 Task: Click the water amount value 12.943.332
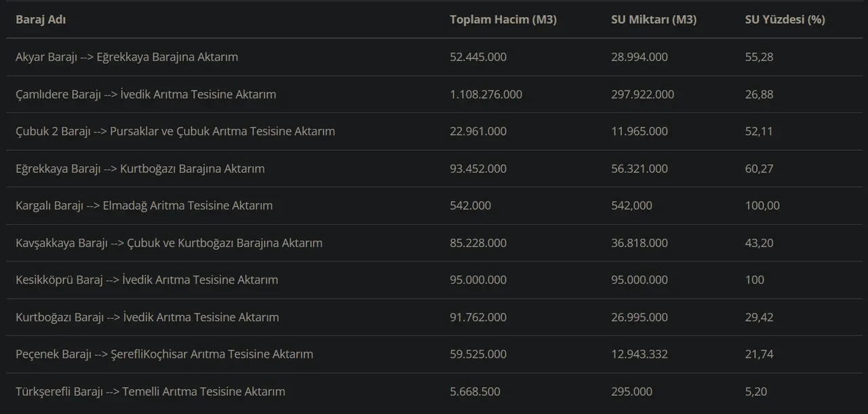(x=639, y=354)
